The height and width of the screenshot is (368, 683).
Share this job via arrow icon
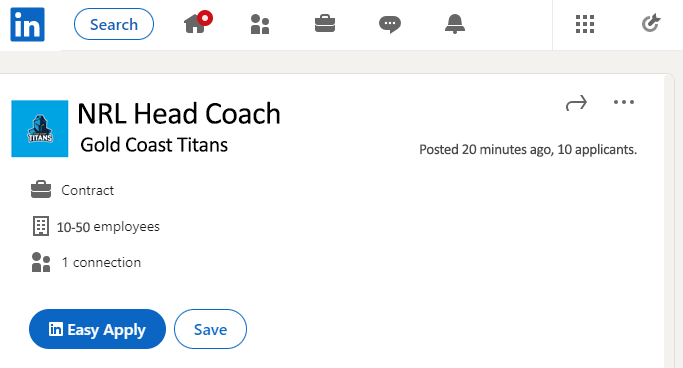(x=576, y=104)
